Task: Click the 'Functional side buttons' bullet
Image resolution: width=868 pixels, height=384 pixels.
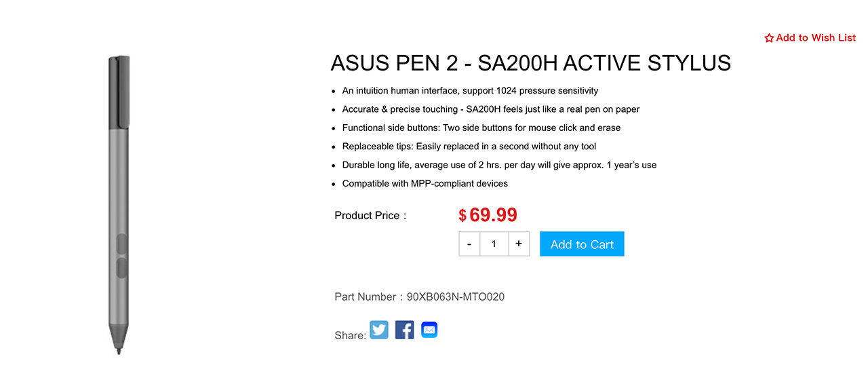Action: pos(481,128)
